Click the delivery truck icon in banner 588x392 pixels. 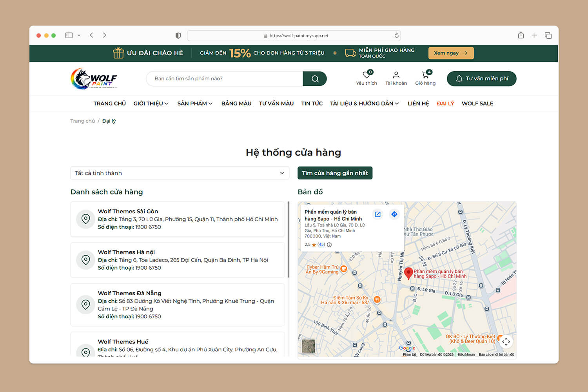tap(350, 53)
